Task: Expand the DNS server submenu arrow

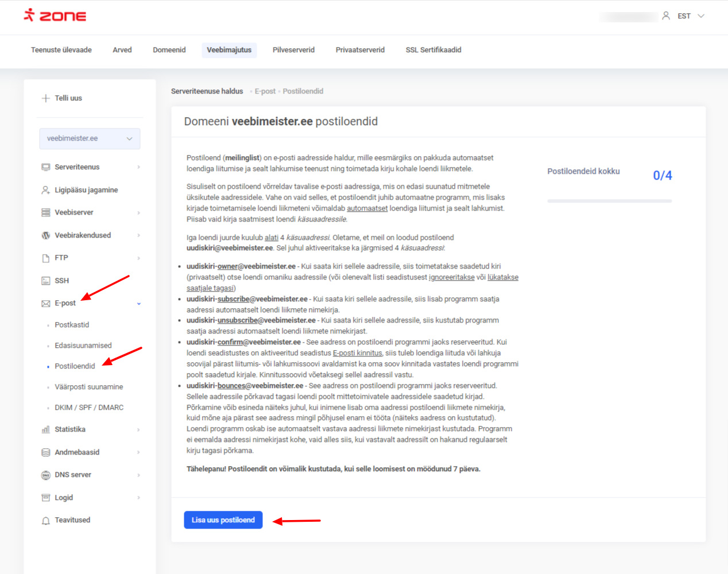Action: (x=139, y=475)
